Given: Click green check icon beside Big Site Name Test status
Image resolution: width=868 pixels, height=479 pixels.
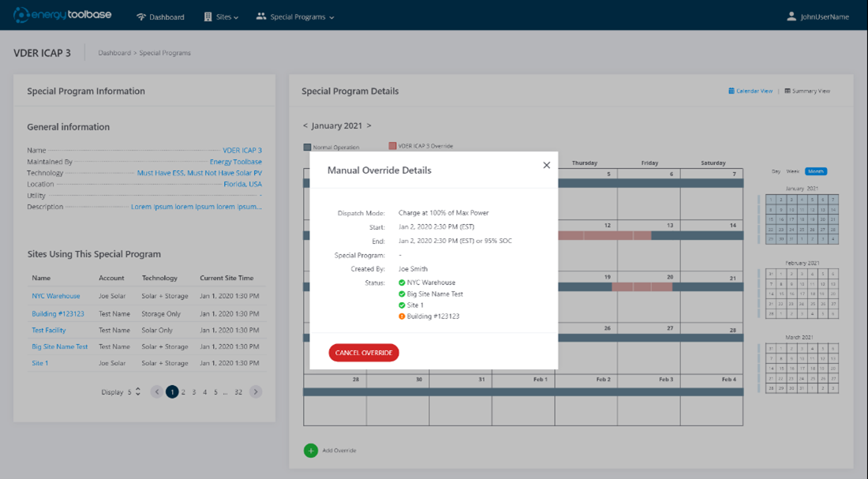Looking at the screenshot, I should [x=402, y=294].
